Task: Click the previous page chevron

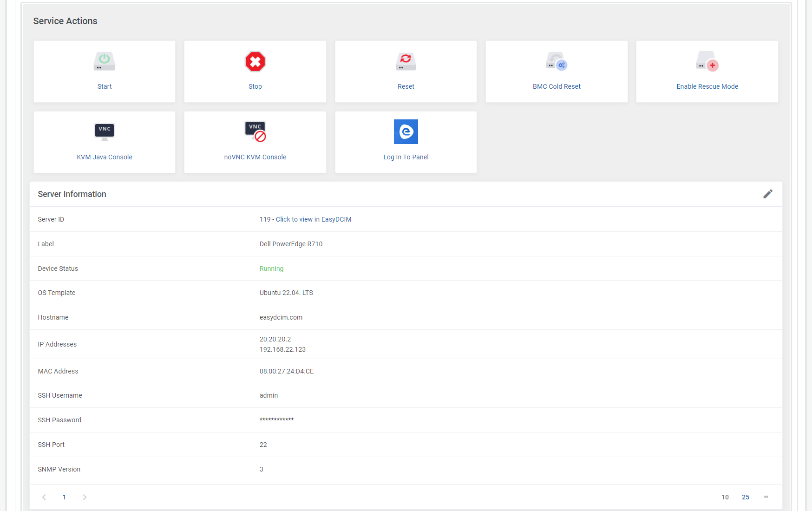Action: [x=44, y=497]
